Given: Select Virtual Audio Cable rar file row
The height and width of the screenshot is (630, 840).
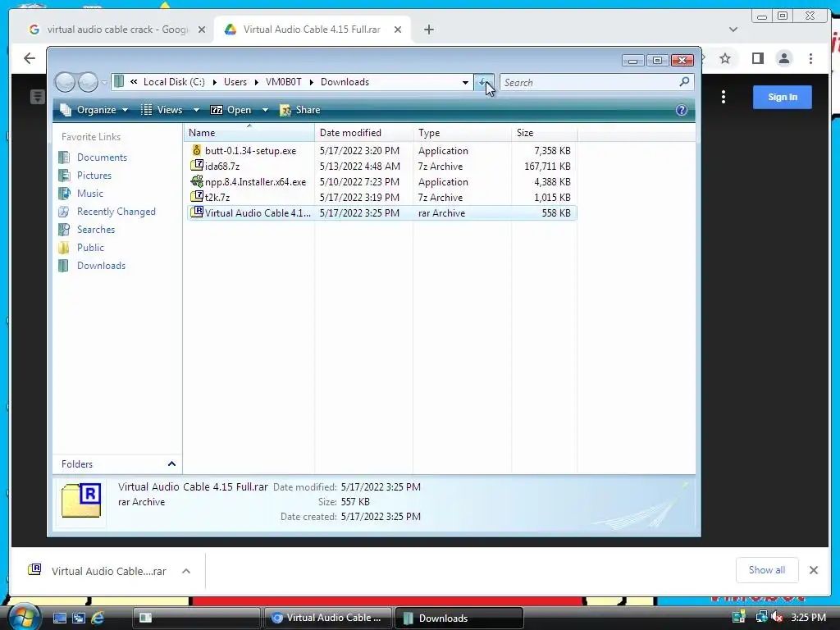Looking at the screenshot, I should point(382,213).
